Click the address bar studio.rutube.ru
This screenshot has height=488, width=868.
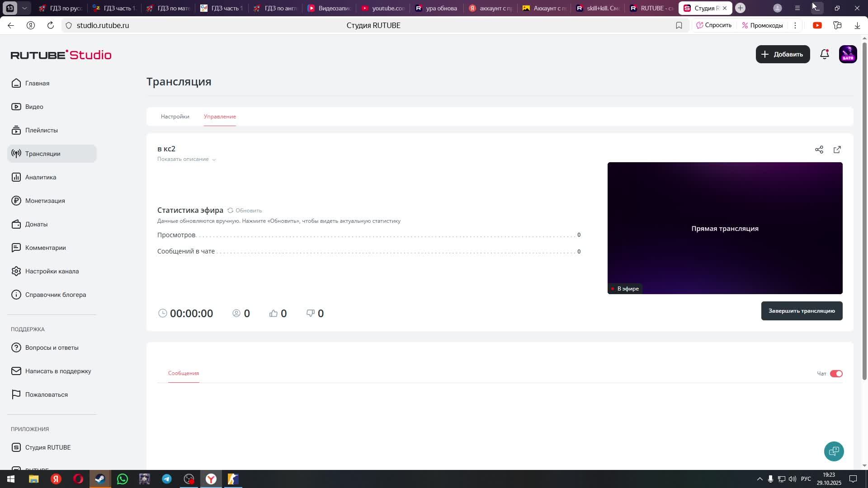tap(103, 25)
